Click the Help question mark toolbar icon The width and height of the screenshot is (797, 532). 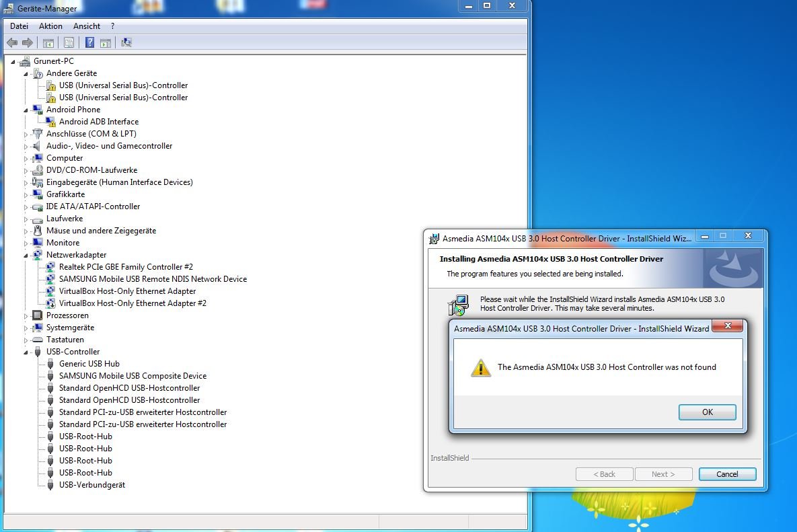(89, 42)
